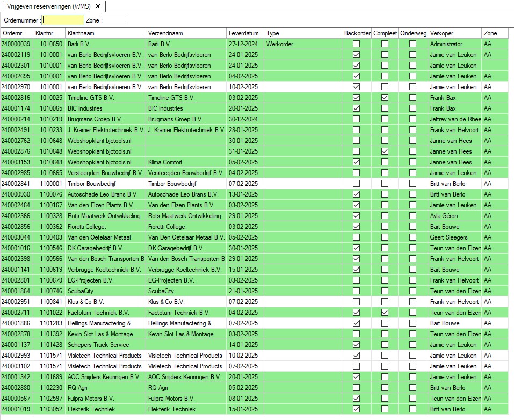Select customer name Timbor Bouwbedrijf
The image size is (514, 420).
pos(91,184)
